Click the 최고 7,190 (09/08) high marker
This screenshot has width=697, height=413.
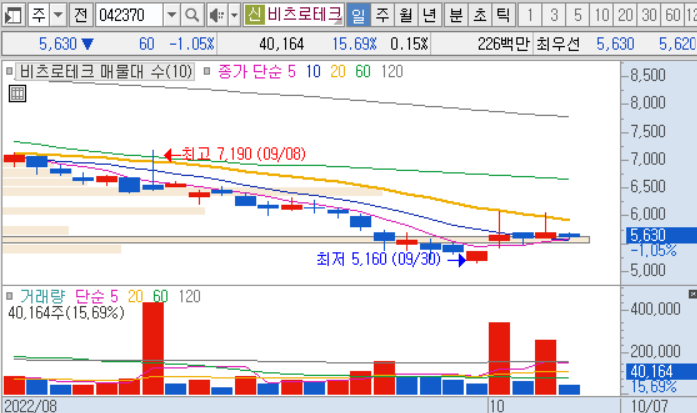coord(235,154)
